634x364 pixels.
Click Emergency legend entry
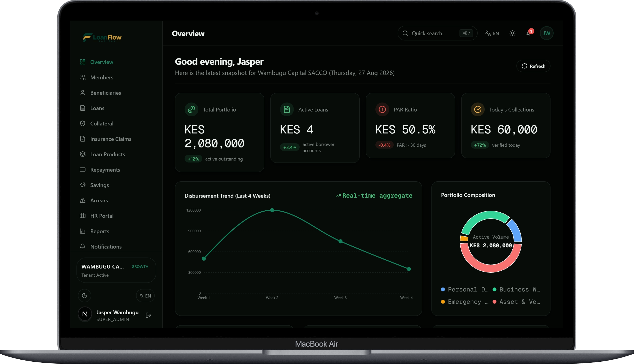(465, 302)
